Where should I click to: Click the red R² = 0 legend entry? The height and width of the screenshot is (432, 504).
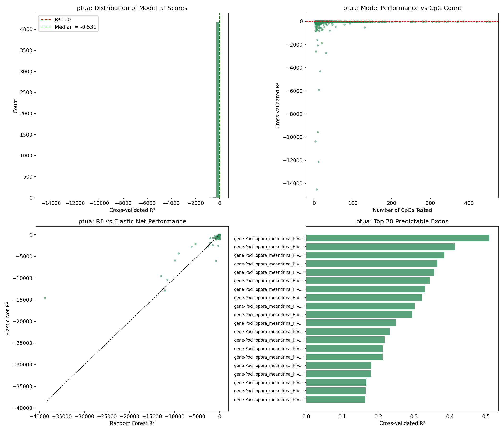pyautogui.click(x=62, y=20)
